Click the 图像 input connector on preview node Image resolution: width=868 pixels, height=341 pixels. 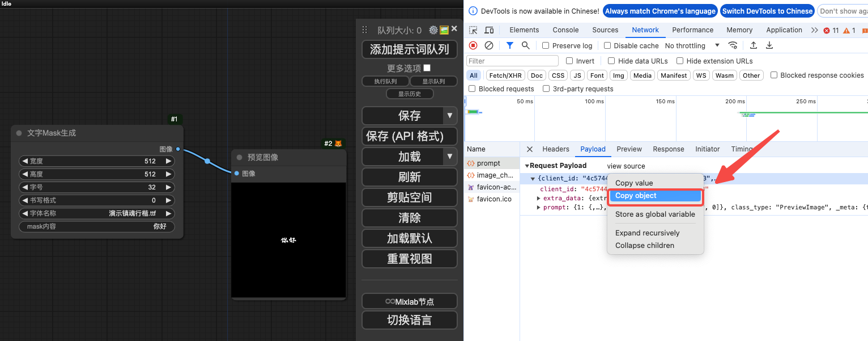pos(236,174)
